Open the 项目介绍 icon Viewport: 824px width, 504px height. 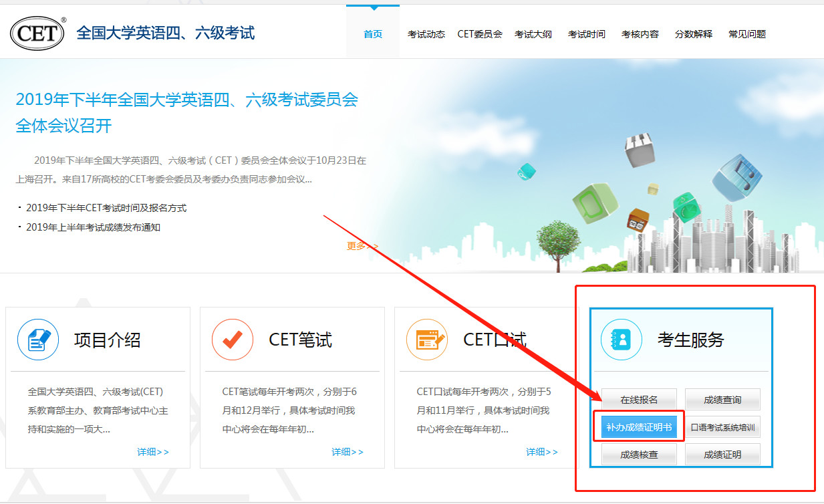click(38, 340)
